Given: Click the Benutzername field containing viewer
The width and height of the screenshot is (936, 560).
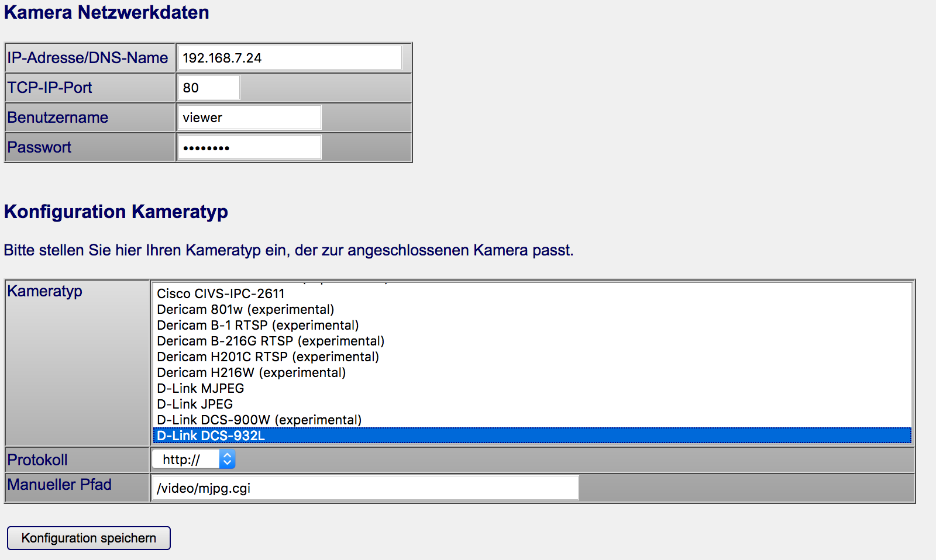Looking at the screenshot, I should (x=249, y=117).
